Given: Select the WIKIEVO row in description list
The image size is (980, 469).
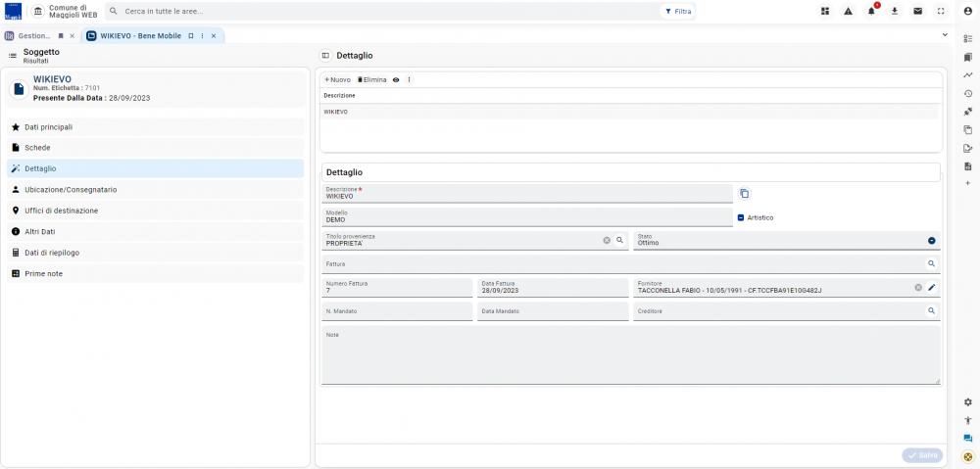Looking at the screenshot, I should [x=629, y=112].
